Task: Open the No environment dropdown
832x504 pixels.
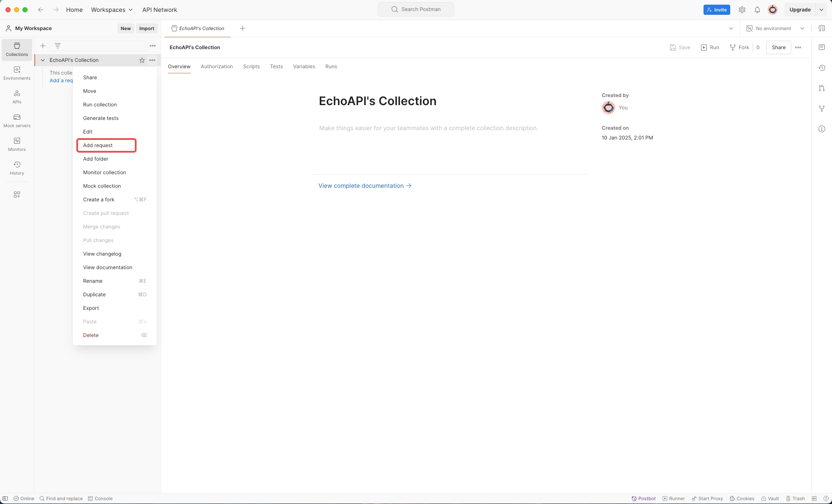Action: 775,28
